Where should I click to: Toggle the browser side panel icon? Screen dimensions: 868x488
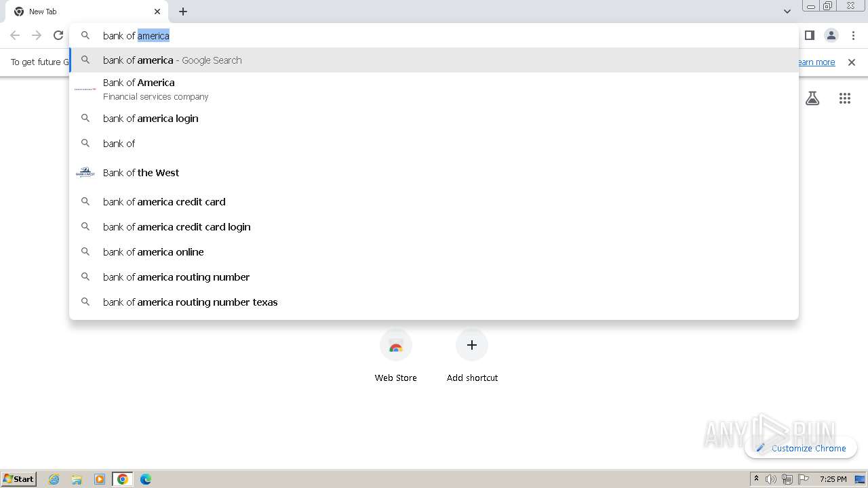[809, 35]
